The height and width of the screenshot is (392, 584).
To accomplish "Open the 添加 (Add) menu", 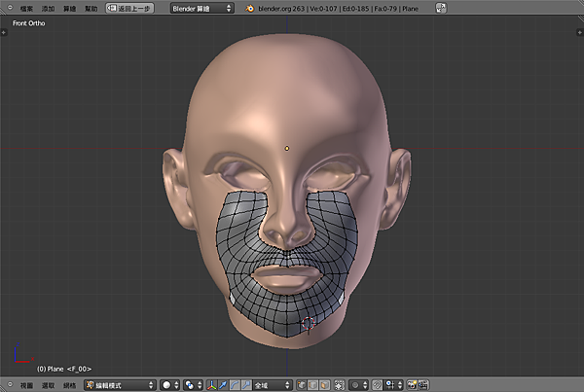I will point(48,7).
